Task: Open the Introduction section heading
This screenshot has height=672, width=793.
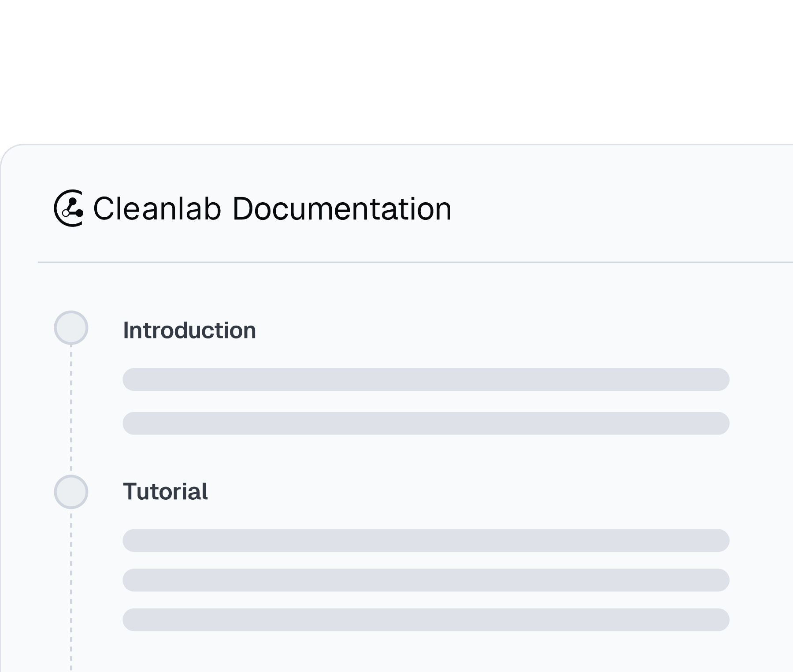Action: (189, 330)
